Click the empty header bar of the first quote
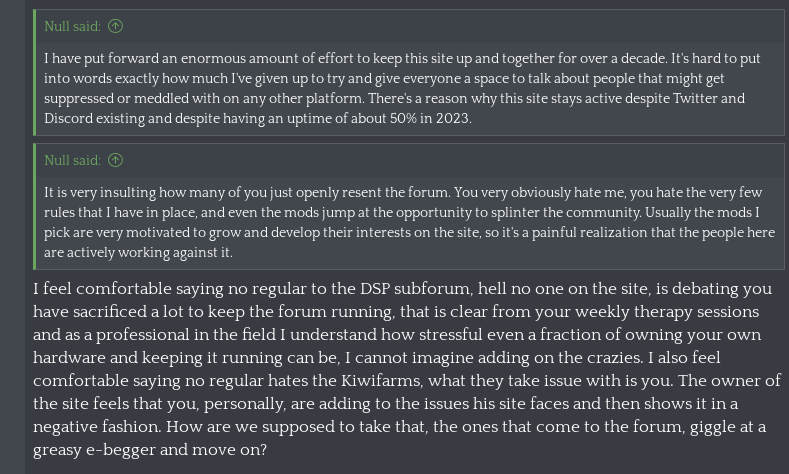The width and height of the screenshot is (789, 474). coord(453,26)
